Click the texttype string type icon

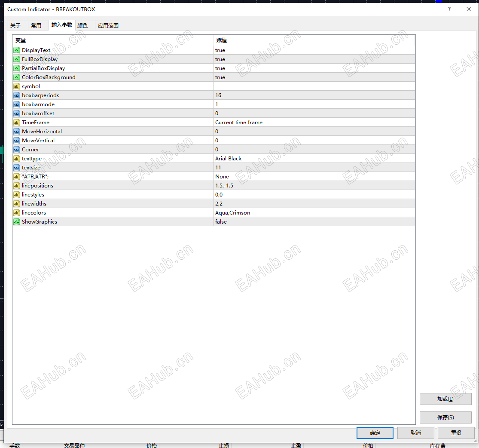16,158
